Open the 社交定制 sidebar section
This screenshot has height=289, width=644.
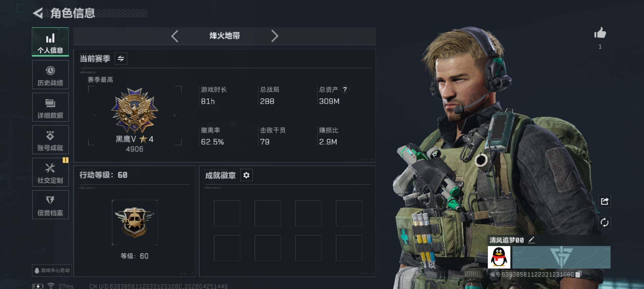50,172
